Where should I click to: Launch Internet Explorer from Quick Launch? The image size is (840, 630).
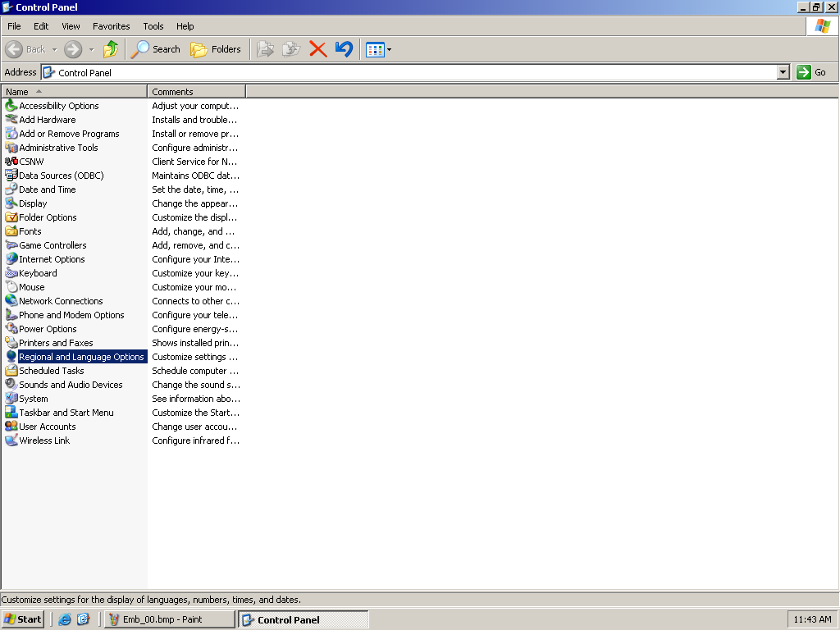(64, 619)
